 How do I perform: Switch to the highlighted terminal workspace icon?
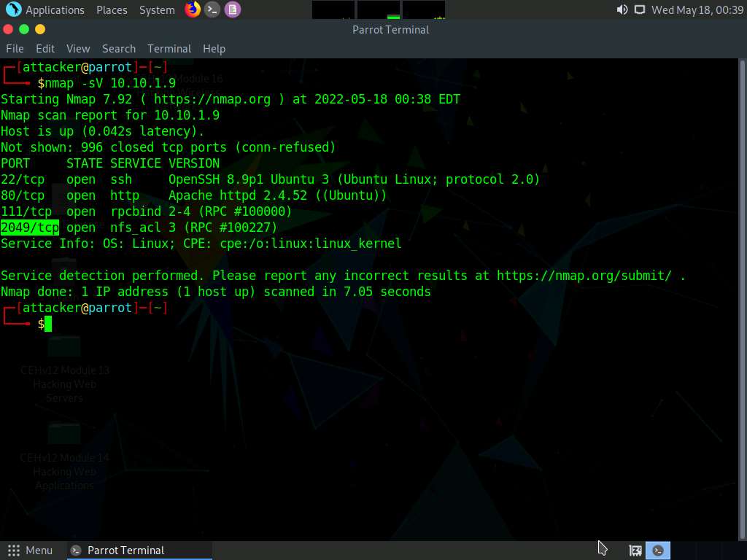[x=657, y=551]
